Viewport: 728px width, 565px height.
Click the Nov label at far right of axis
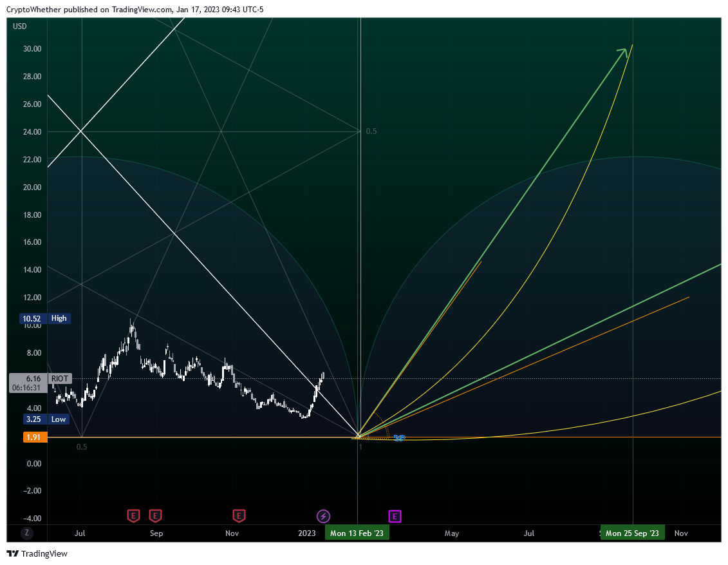coord(681,533)
